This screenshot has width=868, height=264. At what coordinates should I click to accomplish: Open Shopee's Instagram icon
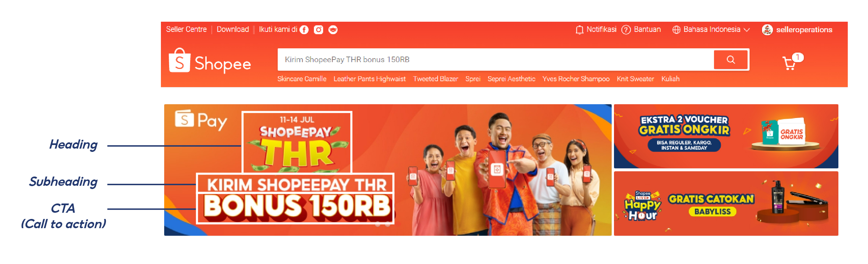319,30
